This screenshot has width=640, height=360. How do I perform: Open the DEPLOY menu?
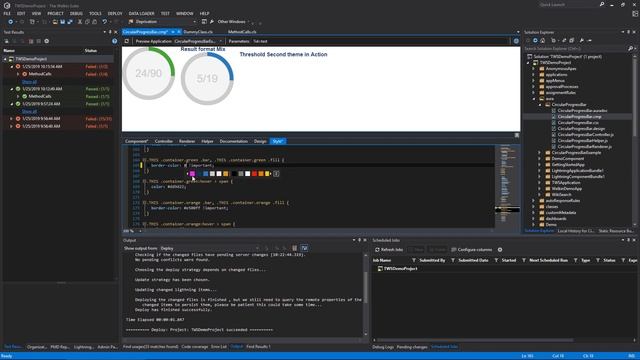(115, 13)
